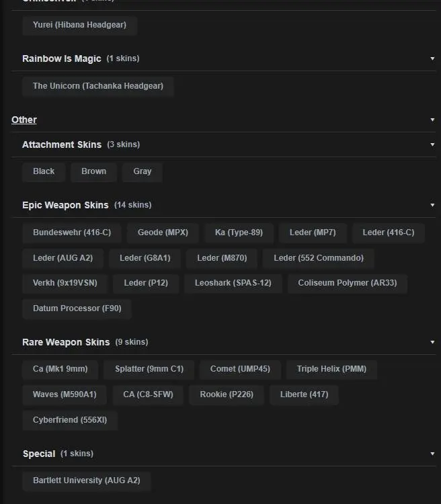Image resolution: width=441 pixels, height=504 pixels.
Task: Collapse the Epic Weapon Skins arrow
Action: coord(432,205)
